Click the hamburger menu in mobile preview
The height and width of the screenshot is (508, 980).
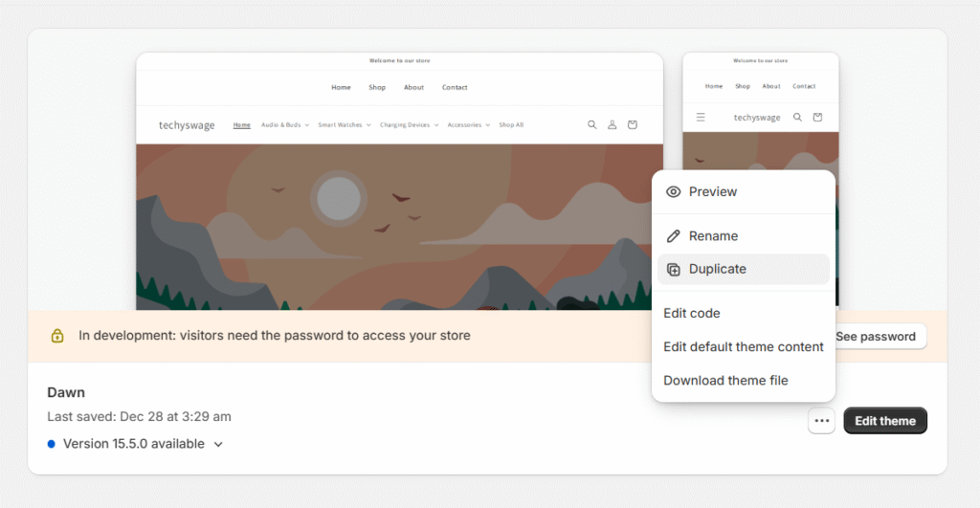[x=701, y=118]
